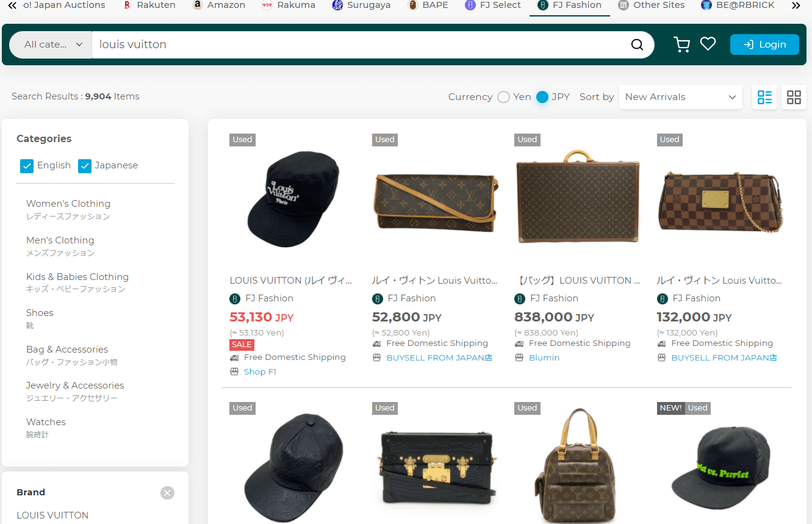Clear the Brand filter with X icon
This screenshot has height=524, width=812.
(167, 493)
